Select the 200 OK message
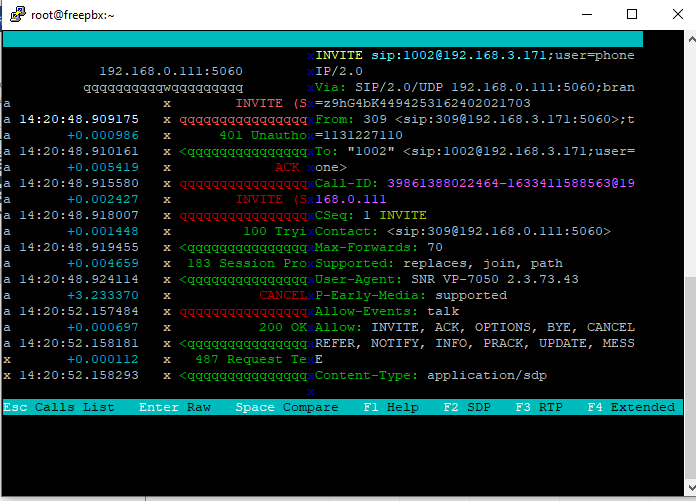This screenshot has height=501, width=696. point(283,327)
